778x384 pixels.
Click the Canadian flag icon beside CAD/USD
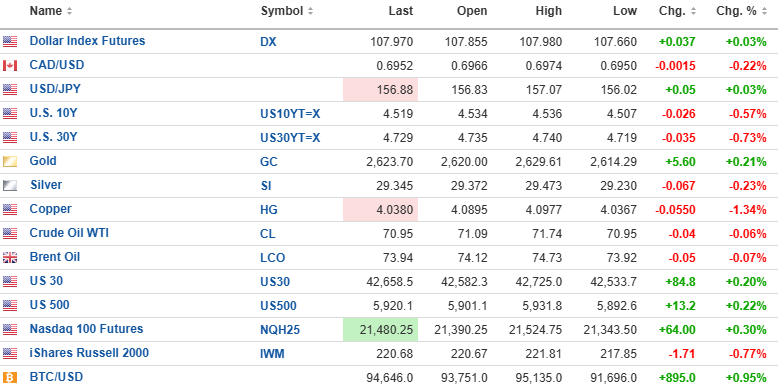pyautogui.click(x=10, y=66)
